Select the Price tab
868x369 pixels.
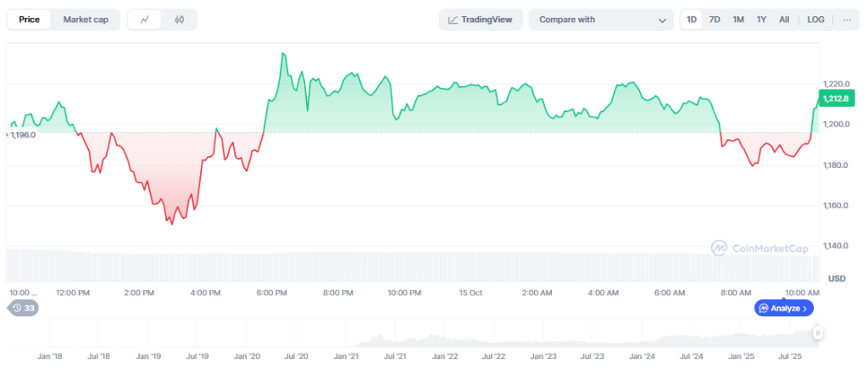(x=30, y=20)
